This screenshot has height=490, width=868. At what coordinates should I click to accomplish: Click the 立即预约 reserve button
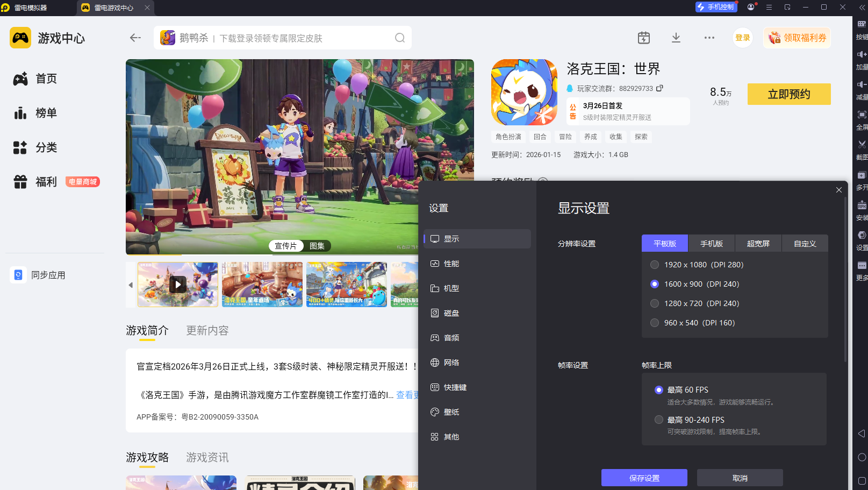click(789, 94)
